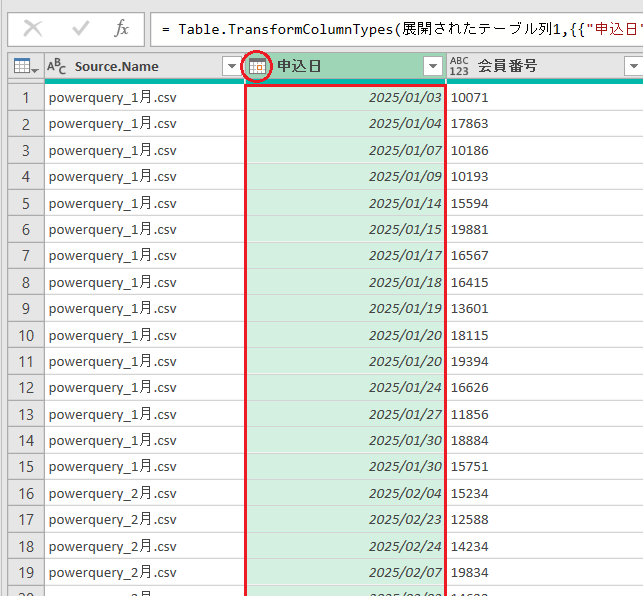Select powerquery_2月.csv cell in row 18

[144, 546]
